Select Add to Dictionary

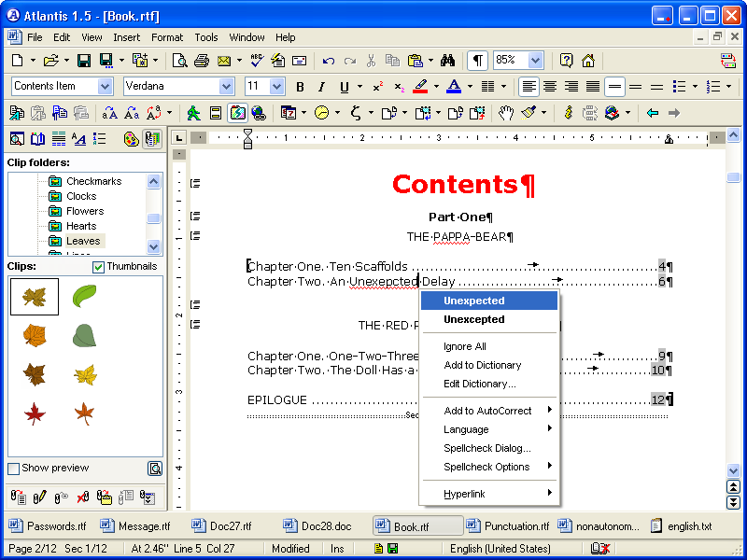489,365
